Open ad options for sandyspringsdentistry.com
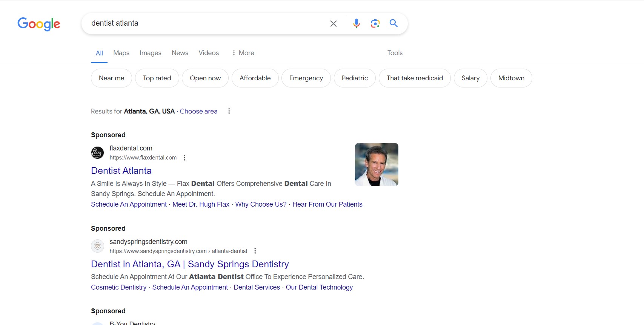Image resolution: width=644 pixels, height=325 pixels. tap(255, 251)
